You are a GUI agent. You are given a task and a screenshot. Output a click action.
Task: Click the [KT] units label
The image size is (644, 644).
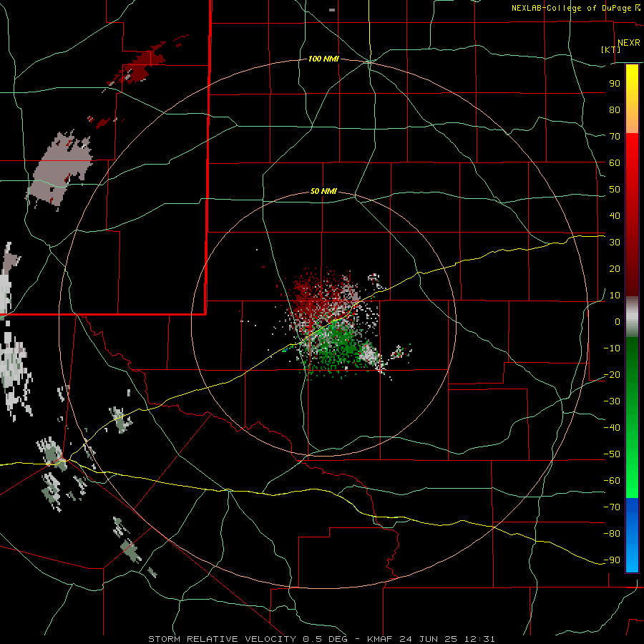tap(611, 49)
